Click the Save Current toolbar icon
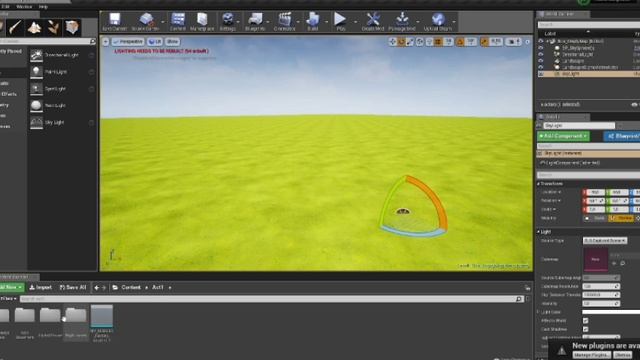640x360 pixels. click(x=115, y=22)
